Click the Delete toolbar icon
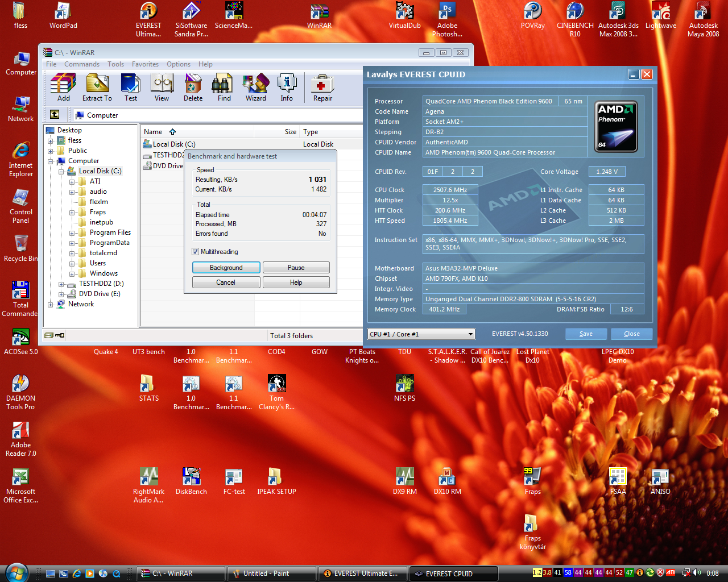The width and height of the screenshot is (728, 582). pos(193,88)
